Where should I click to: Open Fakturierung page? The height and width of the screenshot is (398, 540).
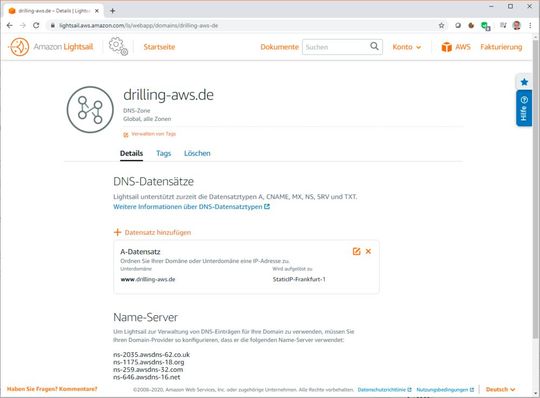pyautogui.click(x=501, y=47)
